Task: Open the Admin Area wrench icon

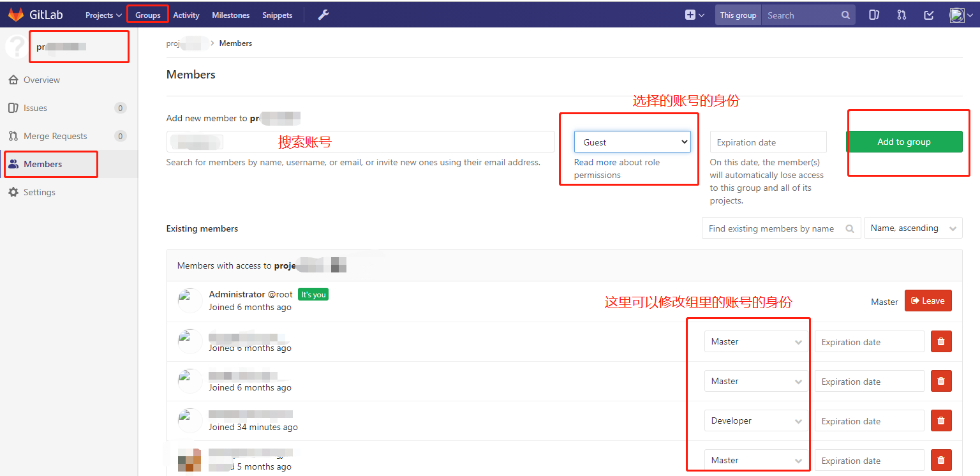Action: tap(323, 14)
